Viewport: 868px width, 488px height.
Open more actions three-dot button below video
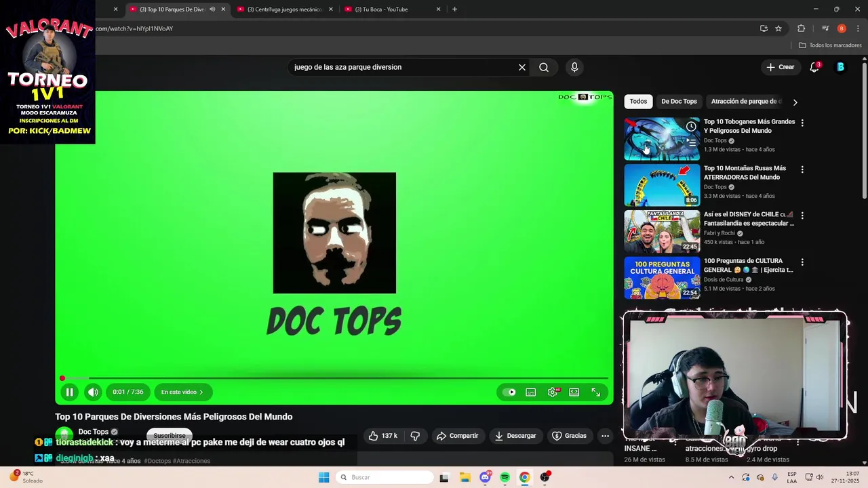(x=605, y=436)
